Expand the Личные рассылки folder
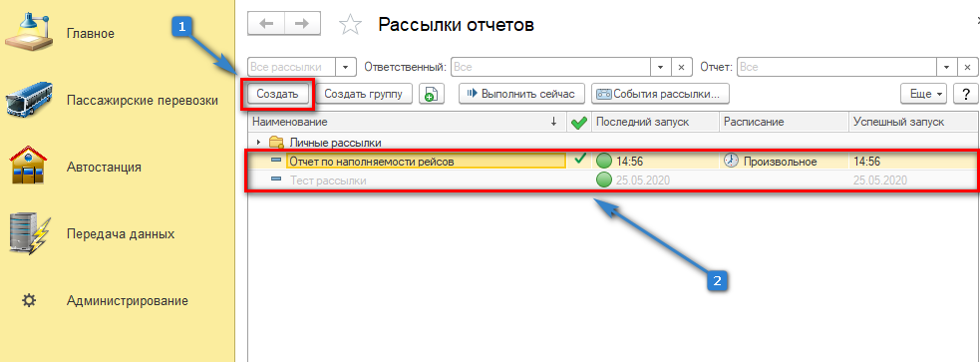980x362 pixels. coord(258,143)
